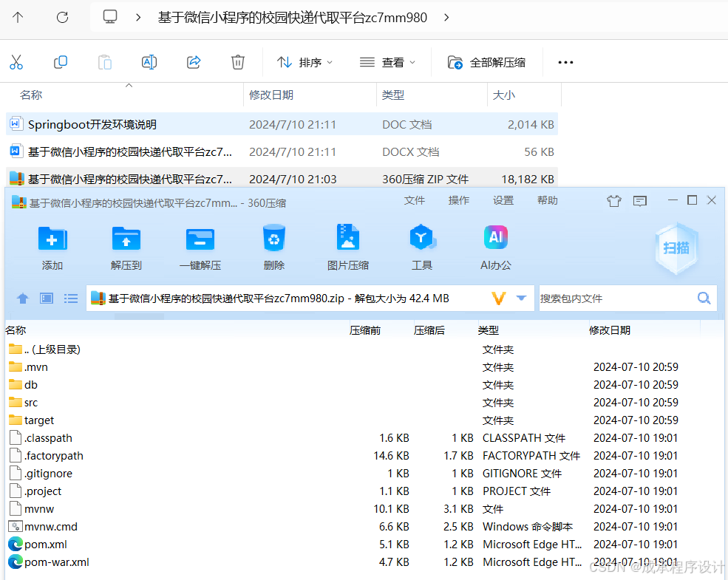Screen dimensions: 728x580
Task: Click the skin shirt icon in 360压缩
Action: pyautogui.click(x=613, y=201)
